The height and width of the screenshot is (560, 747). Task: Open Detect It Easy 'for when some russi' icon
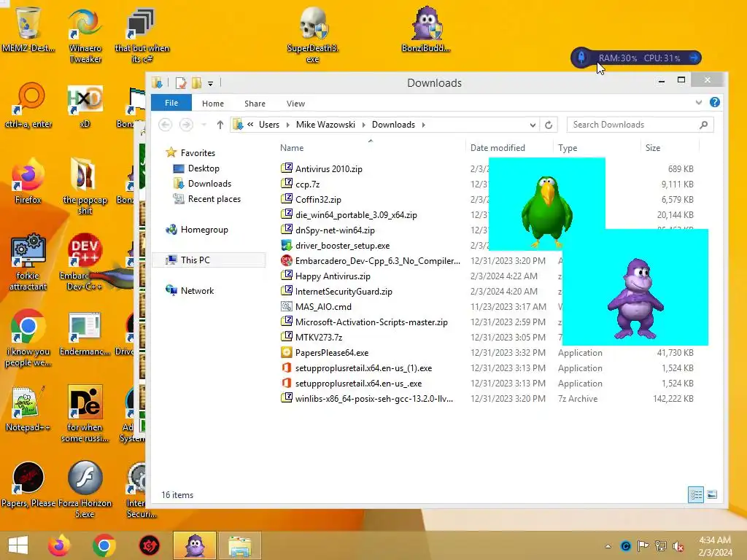(85, 413)
